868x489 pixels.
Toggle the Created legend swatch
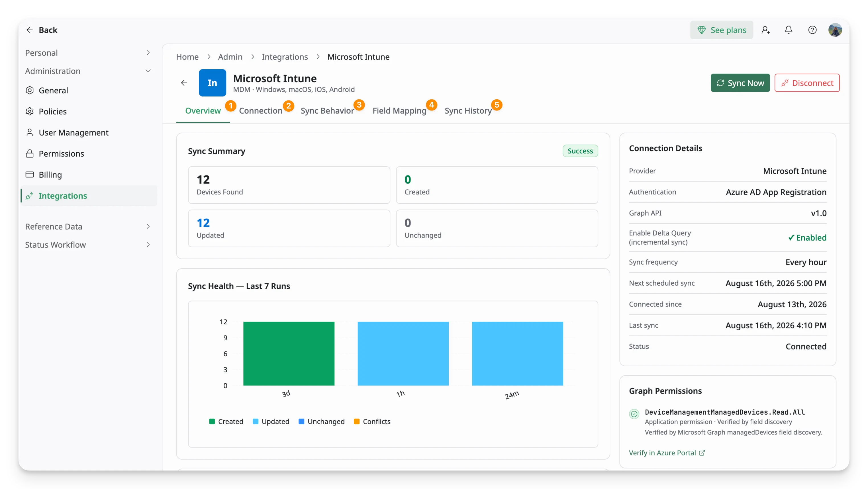tap(212, 421)
